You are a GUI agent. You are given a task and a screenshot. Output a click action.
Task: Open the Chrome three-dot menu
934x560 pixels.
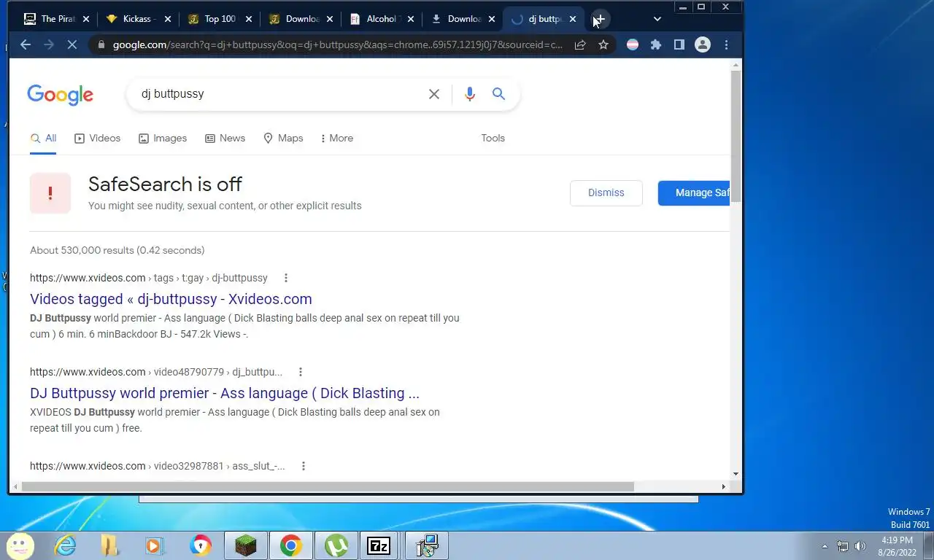click(726, 44)
